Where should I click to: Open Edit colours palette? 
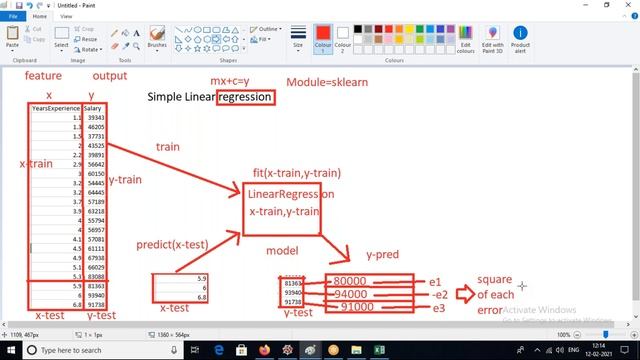pos(465,39)
